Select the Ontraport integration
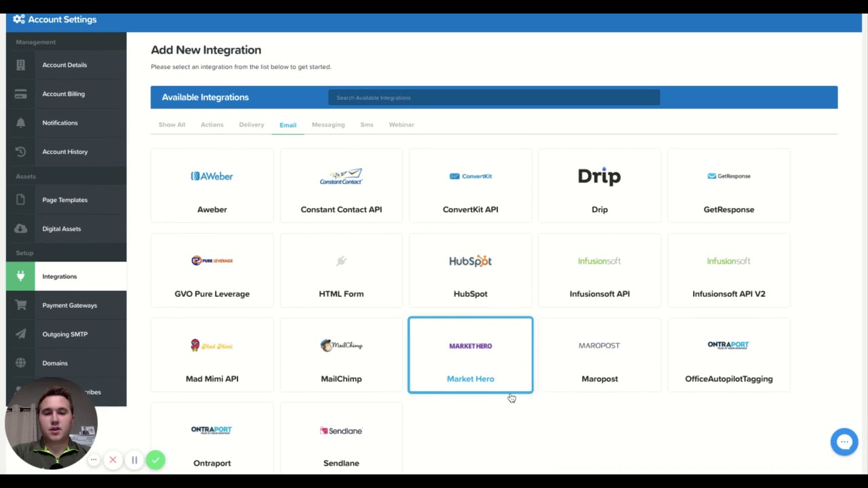 (x=212, y=439)
